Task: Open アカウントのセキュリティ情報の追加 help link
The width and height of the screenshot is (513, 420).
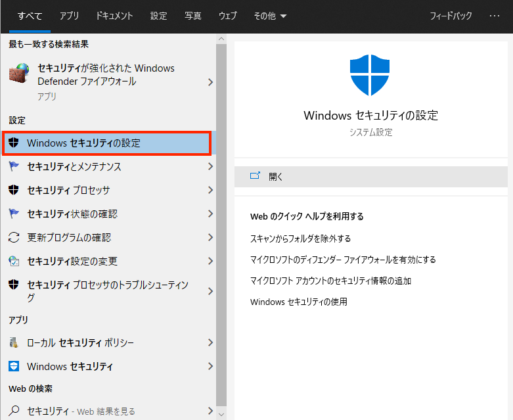Action: [x=331, y=281]
